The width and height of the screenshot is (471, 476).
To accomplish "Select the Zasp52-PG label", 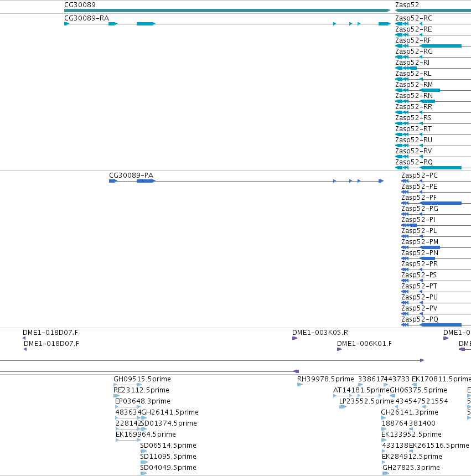I will [x=420, y=209].
